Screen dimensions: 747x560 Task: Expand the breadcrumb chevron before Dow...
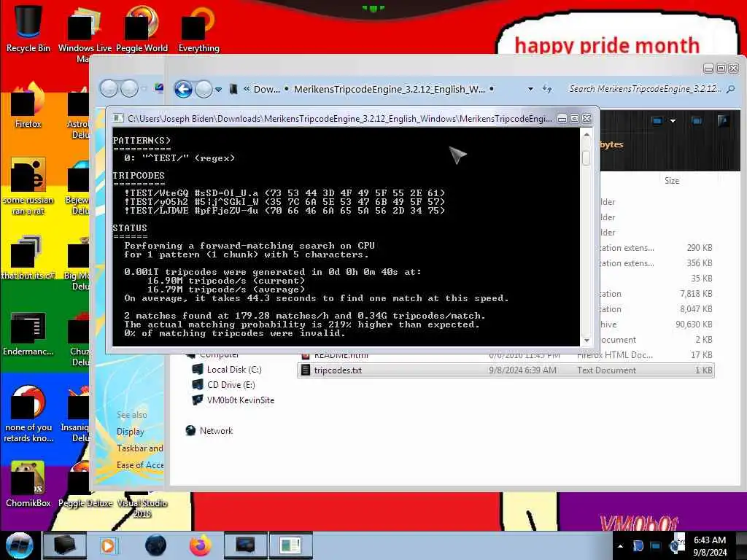coord(247,89)
